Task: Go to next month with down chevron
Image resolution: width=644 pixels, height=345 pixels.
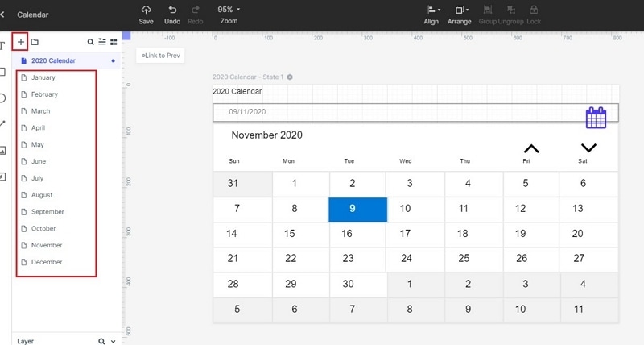Action: 588,148
